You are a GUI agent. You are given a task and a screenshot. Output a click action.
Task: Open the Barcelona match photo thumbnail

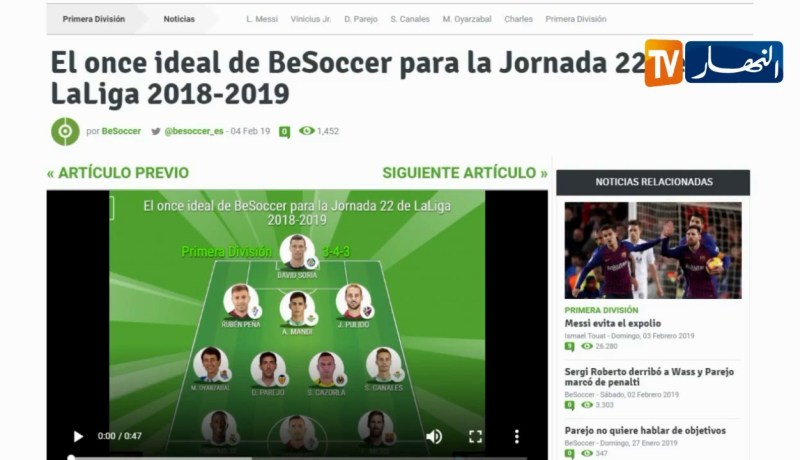(x=653, y=250)
